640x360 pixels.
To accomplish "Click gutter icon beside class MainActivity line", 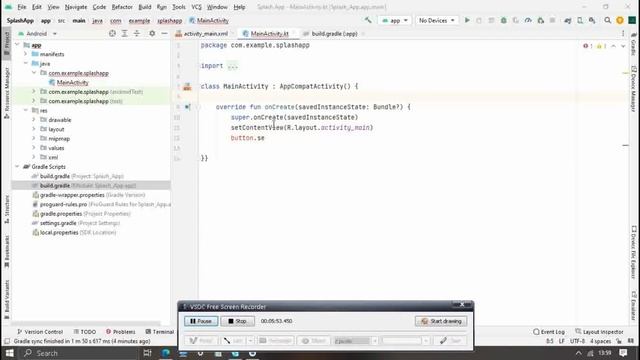I will click(187, 86).
